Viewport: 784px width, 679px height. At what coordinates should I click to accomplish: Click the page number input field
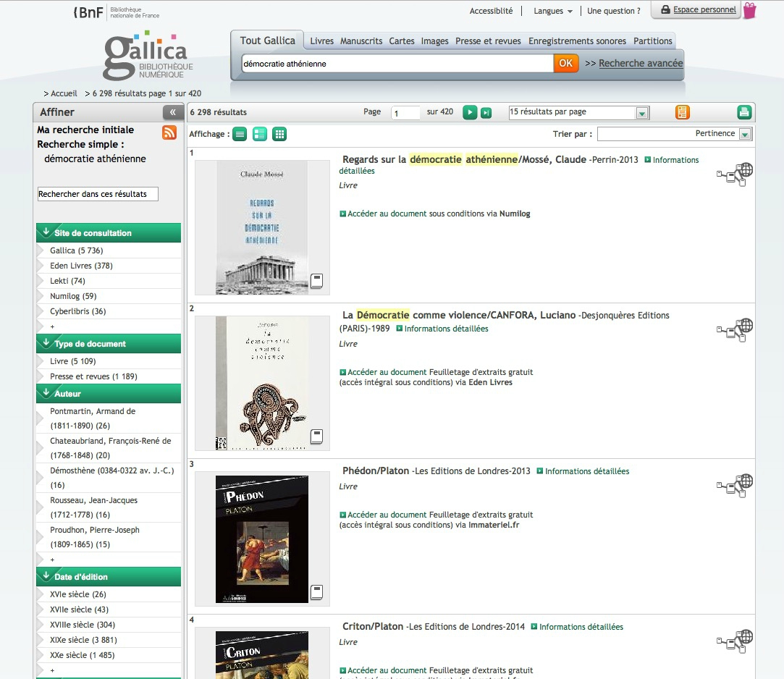(x=405, y=113)
